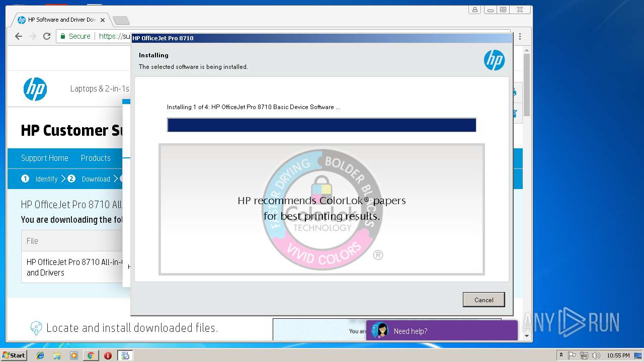Open Chrome's three-dot menu
644x362 pixels.
(x=520, y=36)
